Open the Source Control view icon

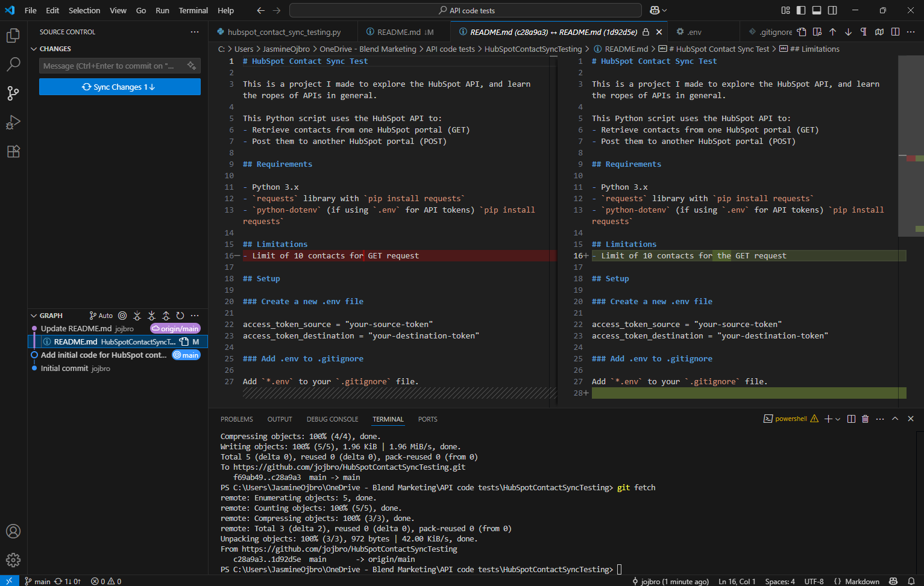(13, 93)
